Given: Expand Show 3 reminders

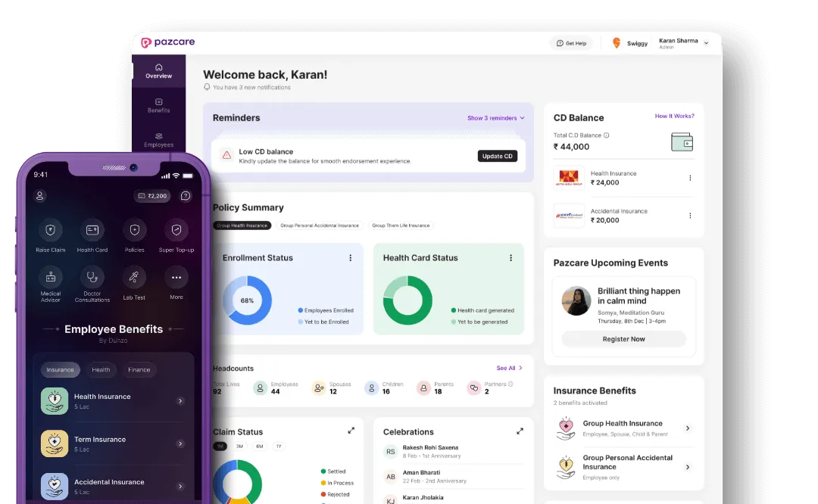Looking at the screenshot, I should (x=495, y=118).
